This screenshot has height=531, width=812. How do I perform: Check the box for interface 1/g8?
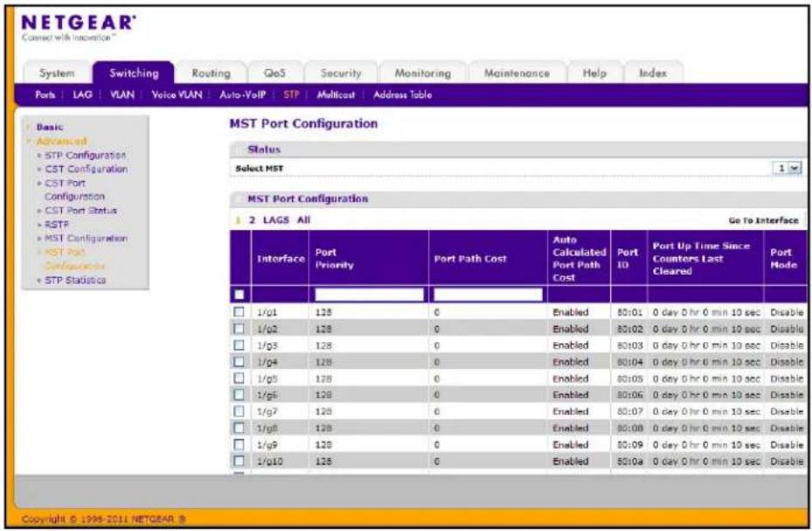pos(239,428)
